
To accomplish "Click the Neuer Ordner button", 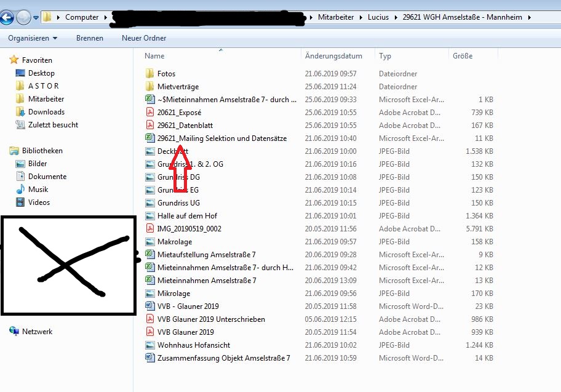I will (x=144, y=38).
